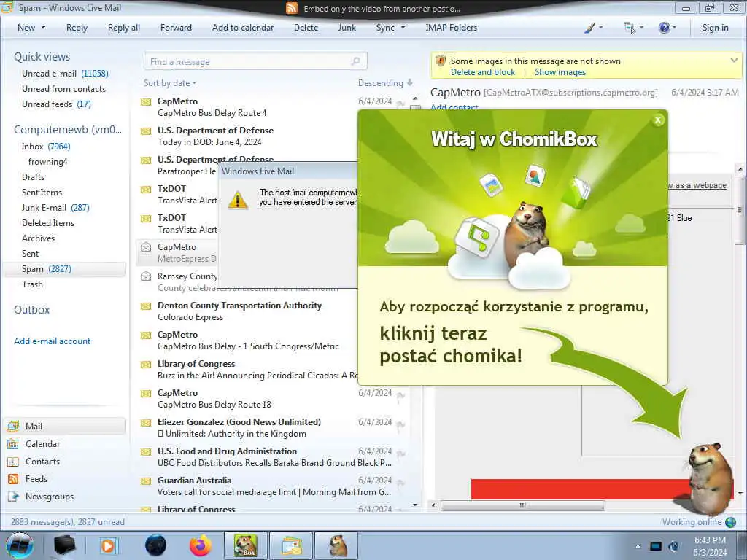Open the Sync dropdown arrow

click(403, 28)
